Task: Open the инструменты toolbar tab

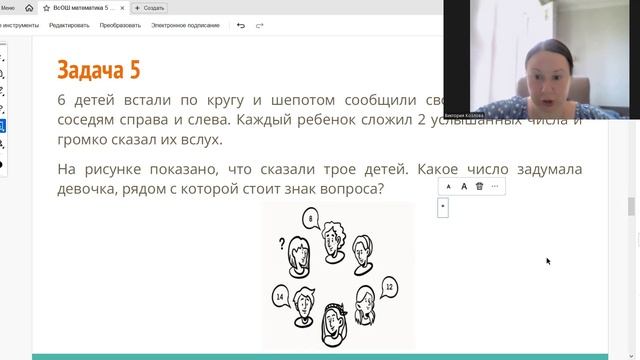Action: coord(20,25)
